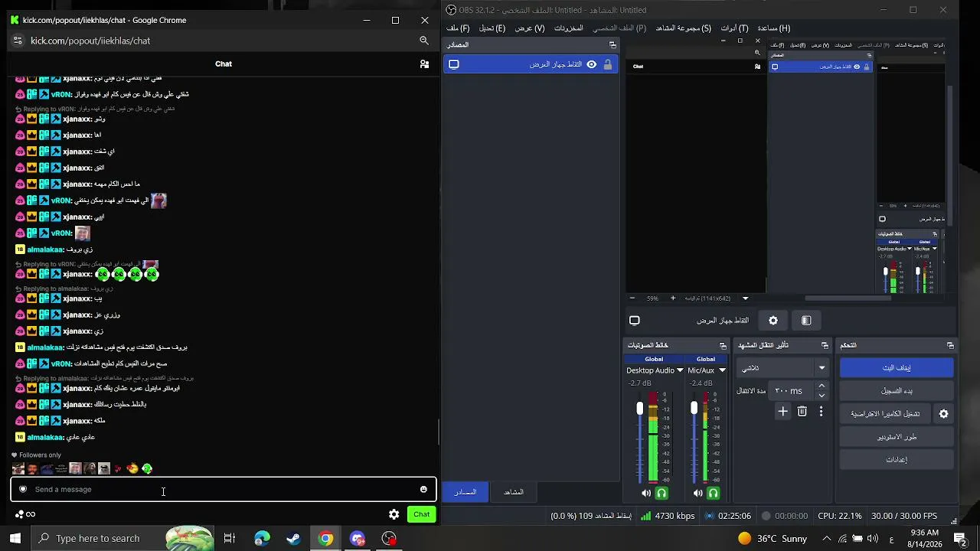Screen dimensions: 980x551
Task: Increase transition duration with up arrow
Action: [x=822, y=386]
